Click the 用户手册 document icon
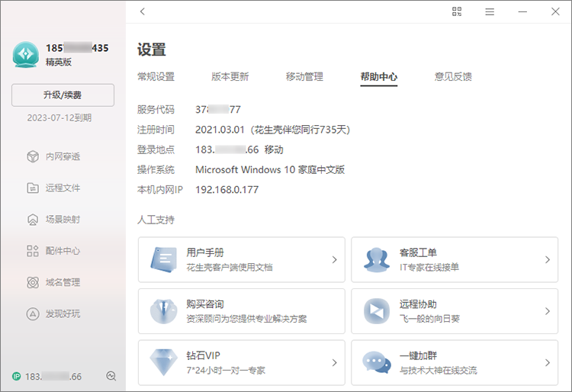This screenshot has width=572, height=392. (163, 259)
